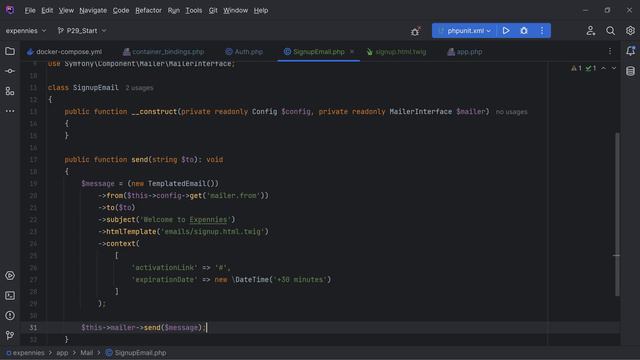This screenshot has height=360, width=640.
Task: Click the TemplatedEmail class name
Action: [x=177, y=184]
